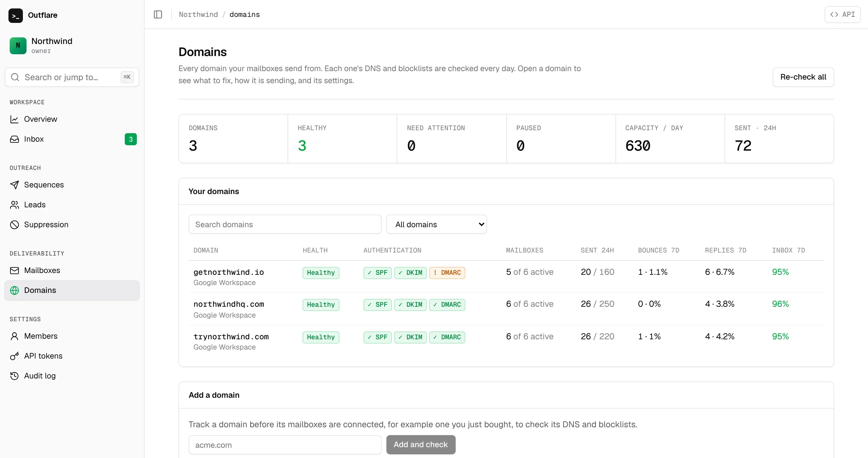Click the Northwind workspace avatar

(18, 45)
